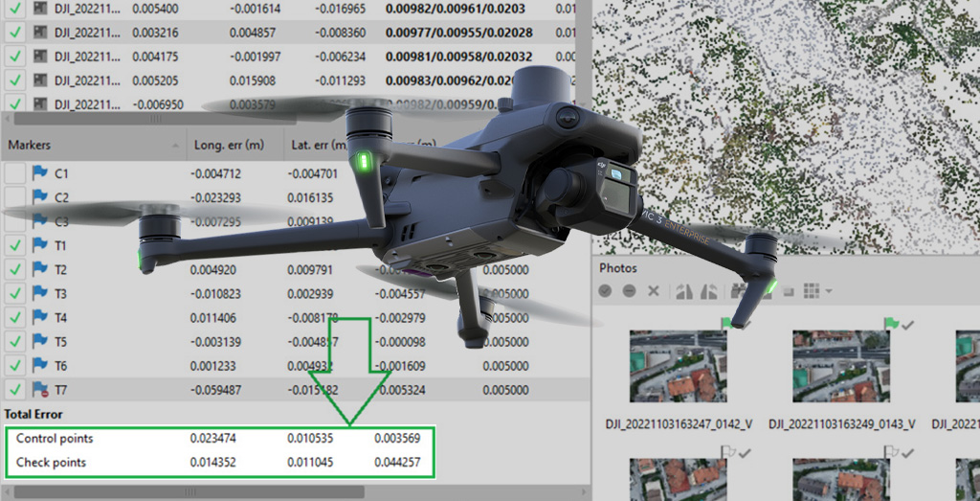
Task: Click the Long. err (m) column header
Action: tap(235, 145)
